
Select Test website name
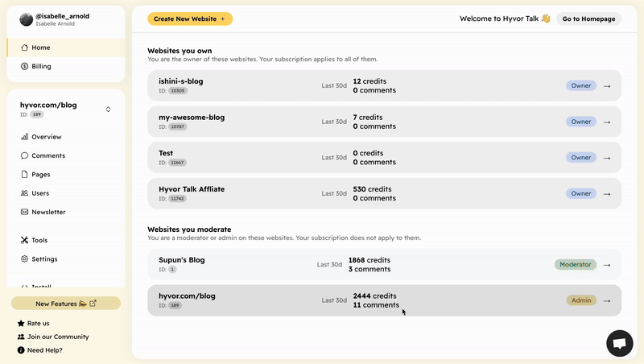coord(166,153)
